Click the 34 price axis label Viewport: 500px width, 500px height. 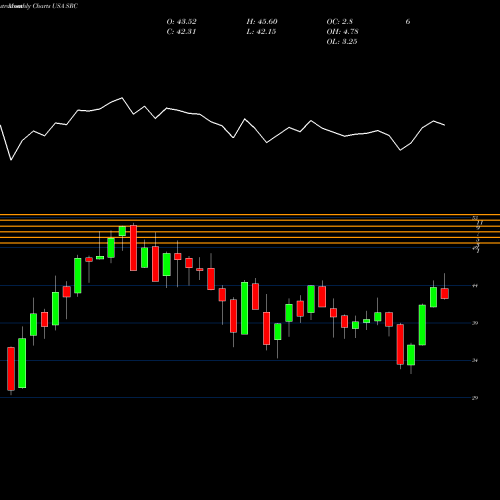pos(475,360)
